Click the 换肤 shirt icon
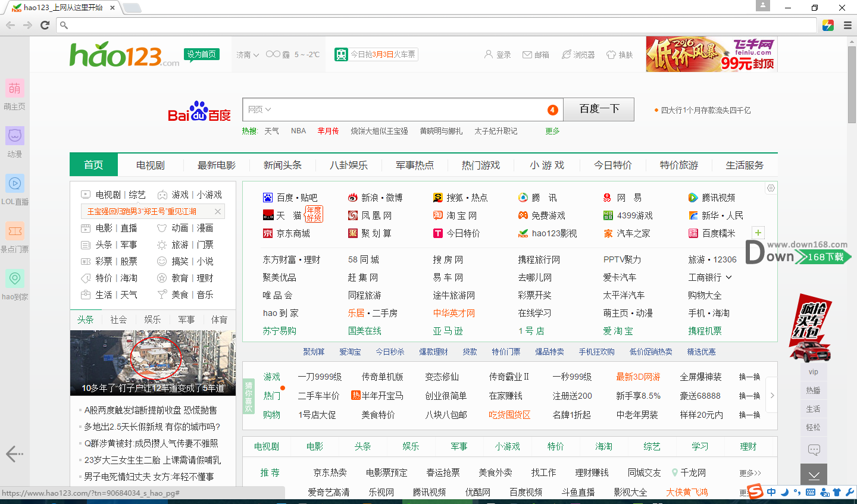This screenshot has width=857, height=504. pos(611,55)
